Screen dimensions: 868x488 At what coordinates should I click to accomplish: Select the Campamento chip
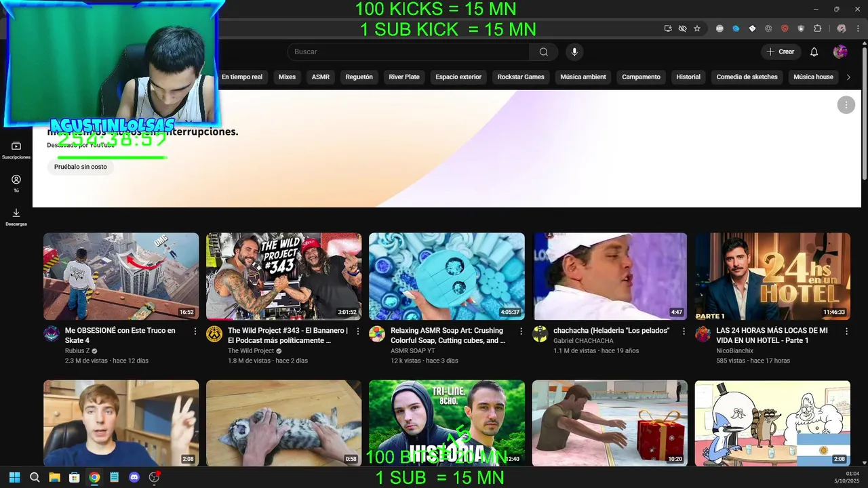tap(641, 77)
